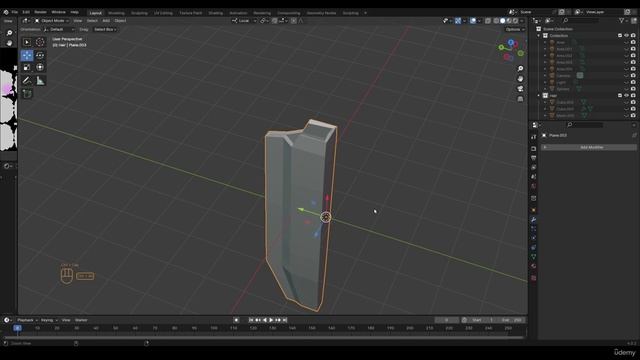Open the viewport Options dropdown

[x=514, y=29]
